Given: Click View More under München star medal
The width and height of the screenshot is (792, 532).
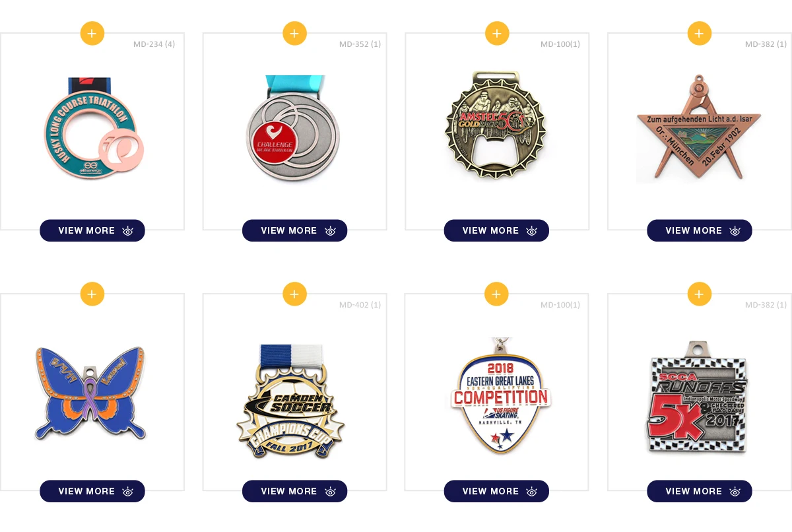Looking at the screenshot, I should (700, 230).
